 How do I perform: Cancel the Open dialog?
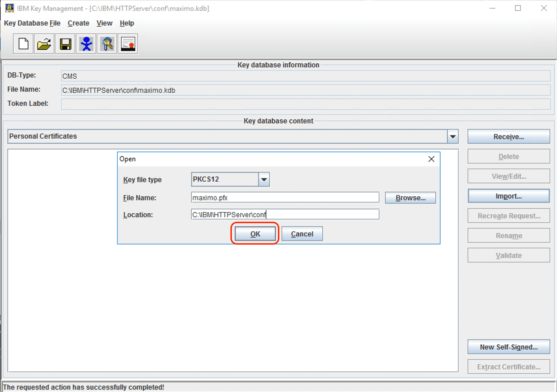(x=302, y=234)
